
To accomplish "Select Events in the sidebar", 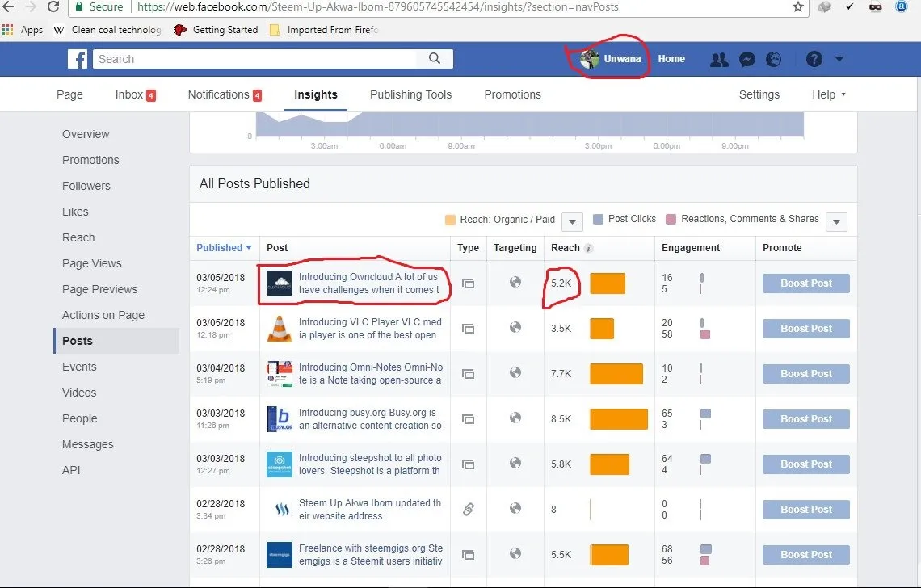I will 79,367.
